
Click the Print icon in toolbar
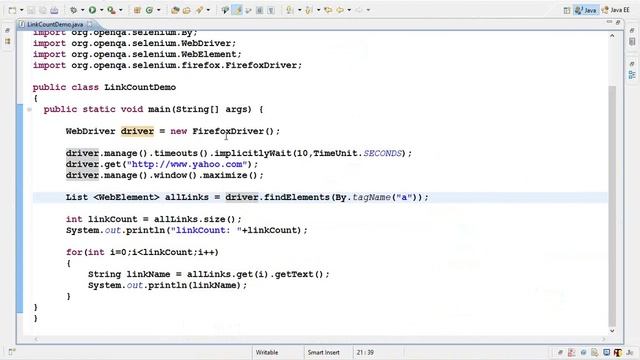tap(54, 10)
